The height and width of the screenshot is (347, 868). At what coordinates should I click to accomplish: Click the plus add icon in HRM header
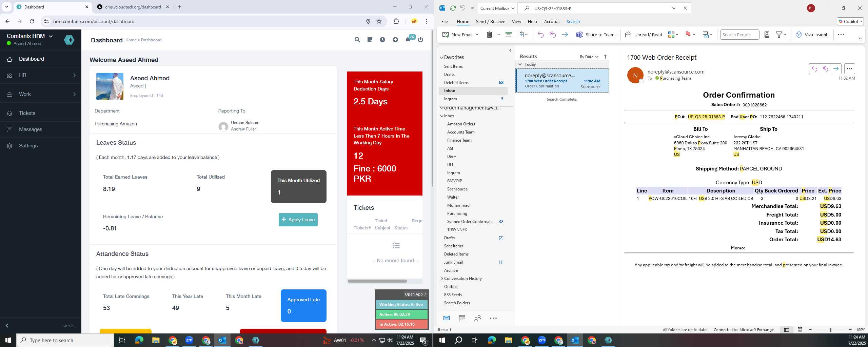[395, 40]
